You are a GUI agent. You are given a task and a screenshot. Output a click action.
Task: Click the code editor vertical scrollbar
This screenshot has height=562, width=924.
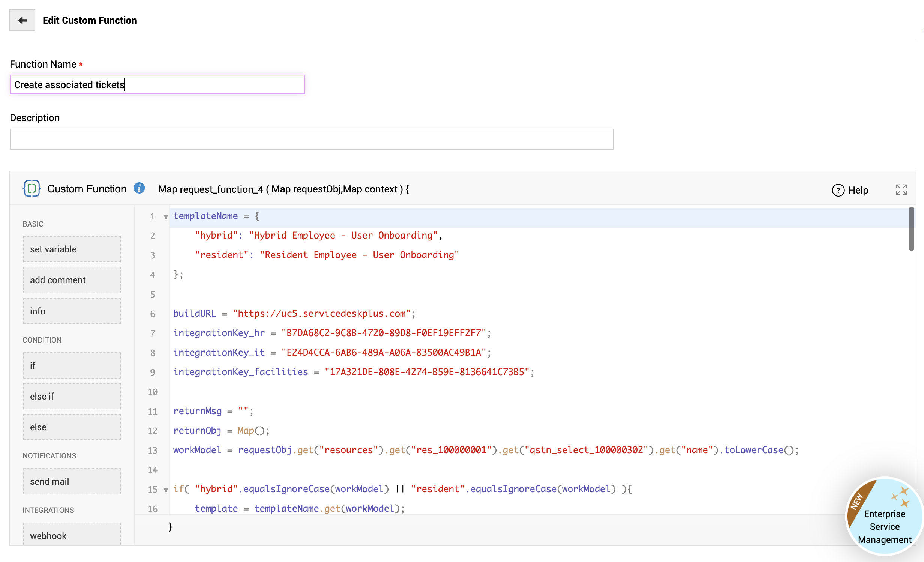click(911, 229)
